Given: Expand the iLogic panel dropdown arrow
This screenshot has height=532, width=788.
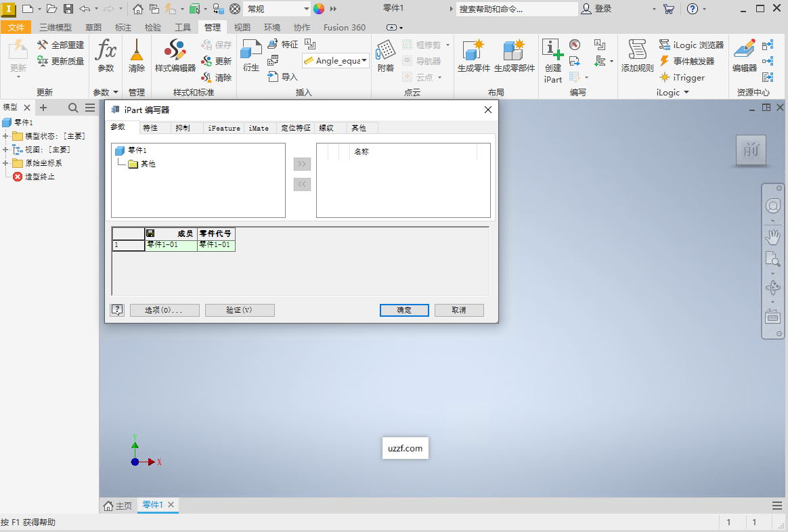Looking at the screenshot, I should pos(685,92).
